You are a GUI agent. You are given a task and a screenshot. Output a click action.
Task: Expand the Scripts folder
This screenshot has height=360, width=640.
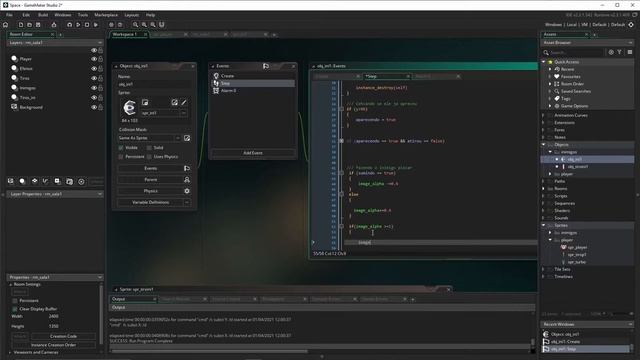click(x=543, y=196)
